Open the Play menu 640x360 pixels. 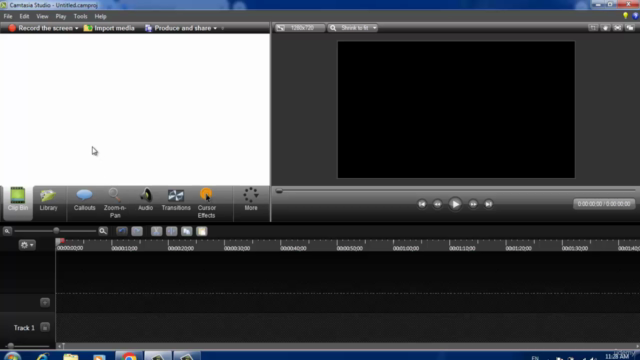61,16
